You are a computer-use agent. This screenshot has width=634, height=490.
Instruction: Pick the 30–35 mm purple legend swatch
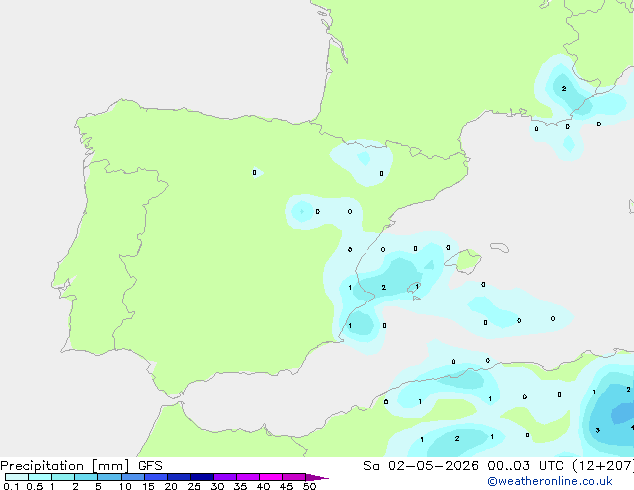tap(225, 477)
